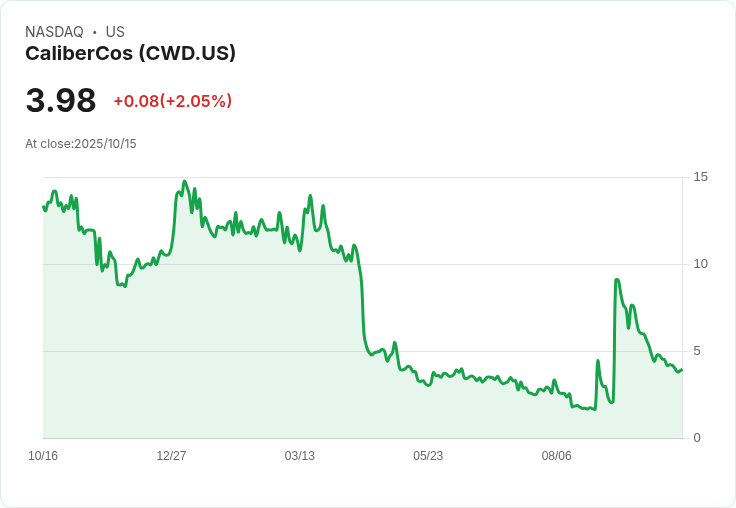Click the 12/27 date axis label

[171, 456]
